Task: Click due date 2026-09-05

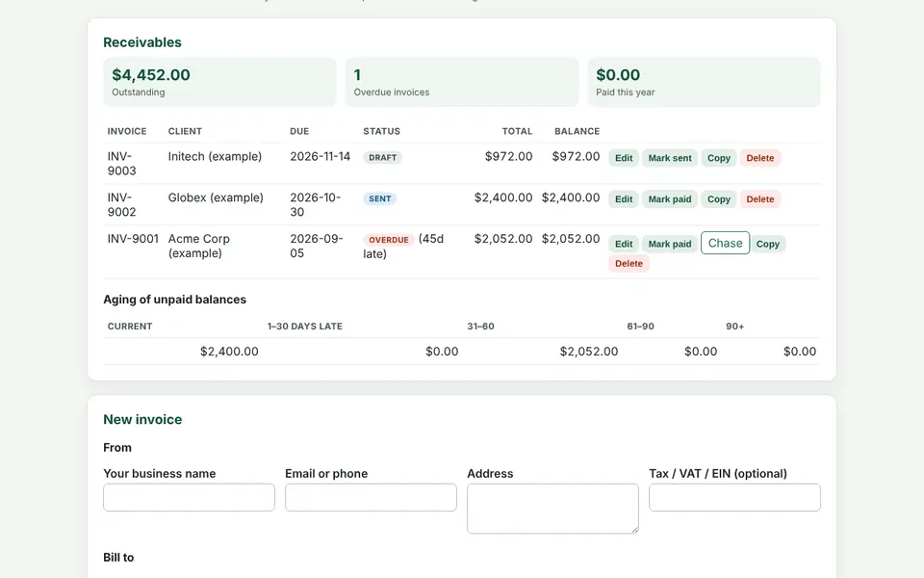Action: point(317,246)
